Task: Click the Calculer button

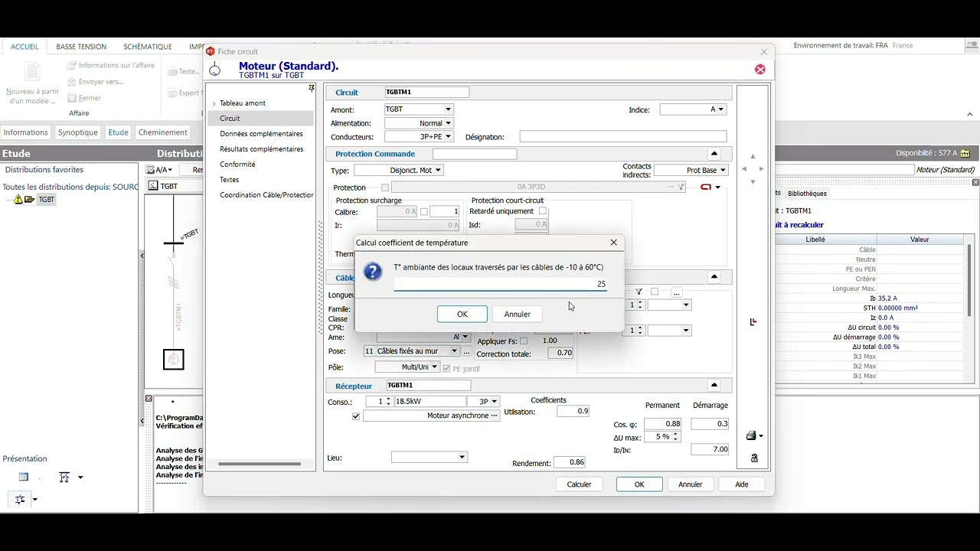Action: [x=579, y=484]
